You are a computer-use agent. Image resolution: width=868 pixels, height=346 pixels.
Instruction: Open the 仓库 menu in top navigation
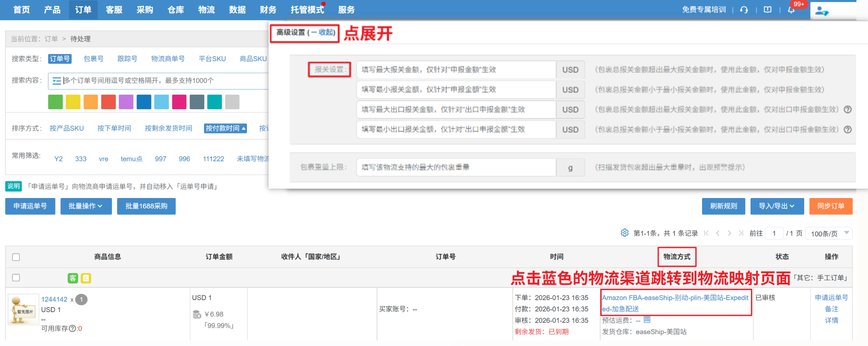point(176,10)
